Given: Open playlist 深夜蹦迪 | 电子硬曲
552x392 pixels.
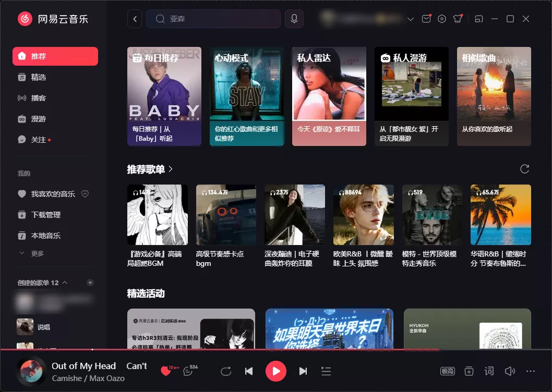Looking at the screenshot, I should (295, 226).
